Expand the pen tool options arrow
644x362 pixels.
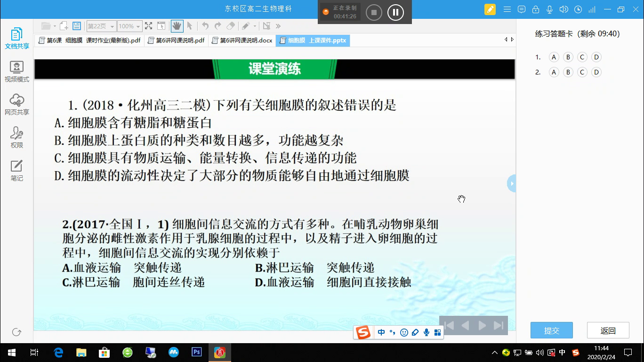point(255,26)
